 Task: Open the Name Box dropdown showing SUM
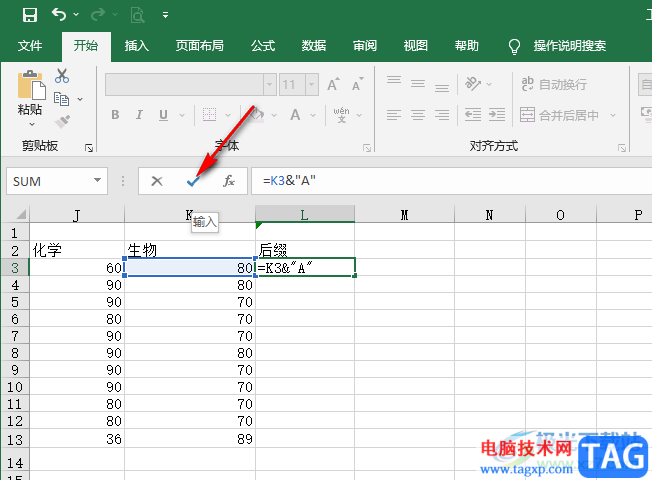[97, 180]
